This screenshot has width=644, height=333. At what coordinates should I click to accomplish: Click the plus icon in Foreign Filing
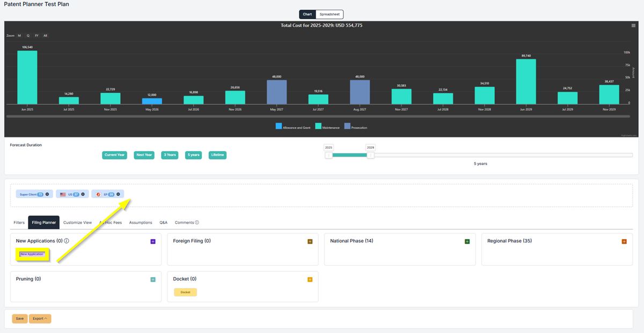point(310,242)
